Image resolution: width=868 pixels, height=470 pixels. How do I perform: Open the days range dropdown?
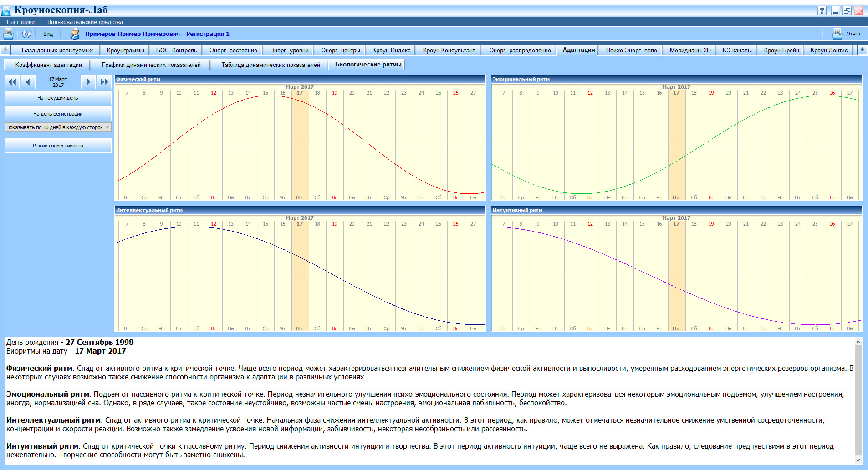[x=58, y=127]
